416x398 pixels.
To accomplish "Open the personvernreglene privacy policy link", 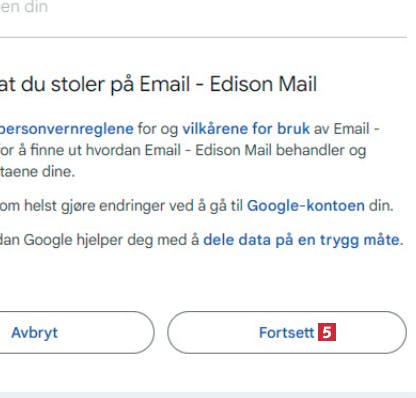I will coord(66,129).
